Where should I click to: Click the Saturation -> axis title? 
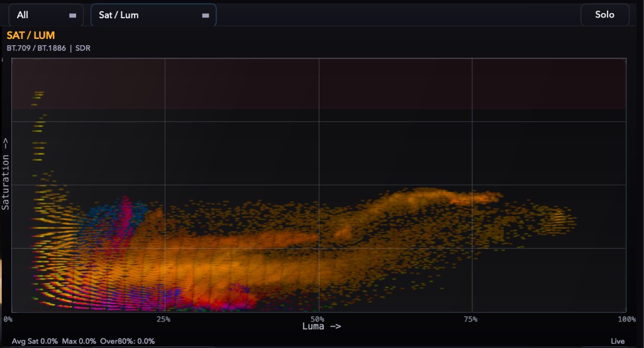coord(5,174)
